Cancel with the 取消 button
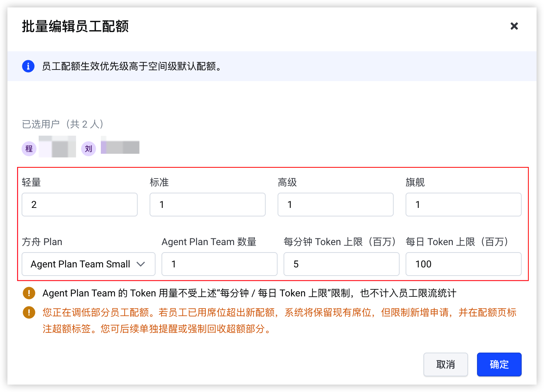The height and width of the screenshot is (392, 544). [x=446, y=364]
